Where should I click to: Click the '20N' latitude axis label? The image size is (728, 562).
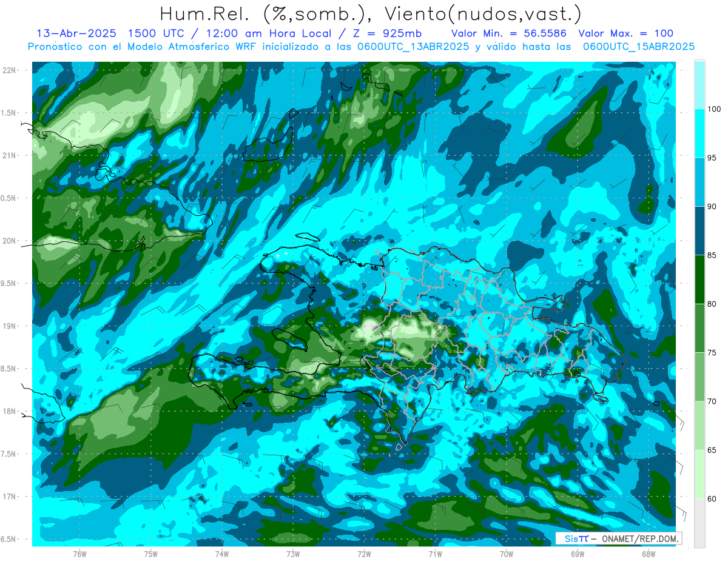pyautogui.click(x=10, y=241)
